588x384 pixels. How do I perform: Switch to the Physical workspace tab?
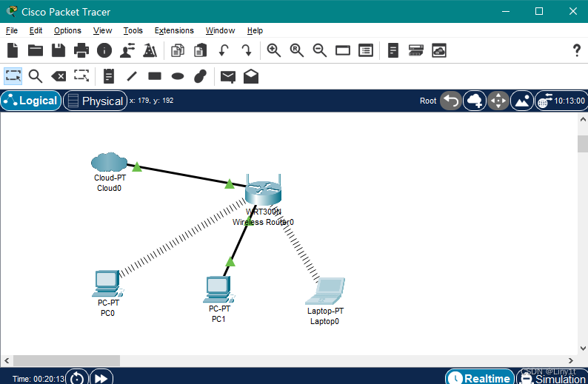pos(96,101)
